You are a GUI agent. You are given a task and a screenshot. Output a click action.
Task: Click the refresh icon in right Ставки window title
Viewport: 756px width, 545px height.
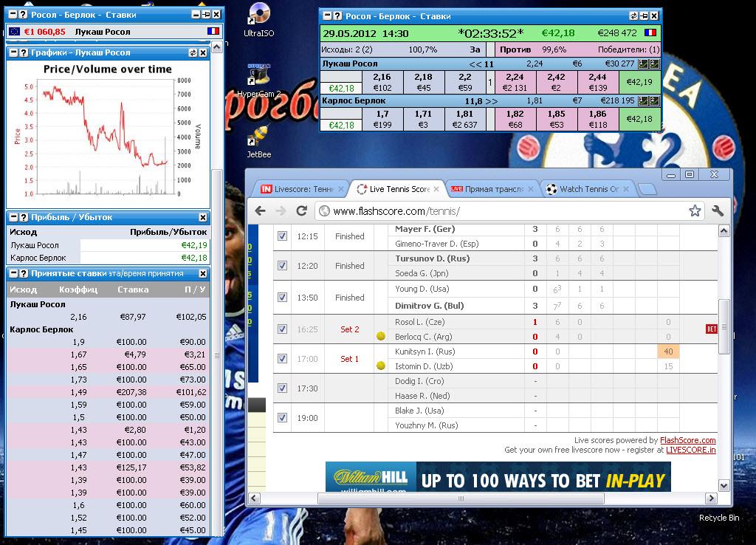634,16
